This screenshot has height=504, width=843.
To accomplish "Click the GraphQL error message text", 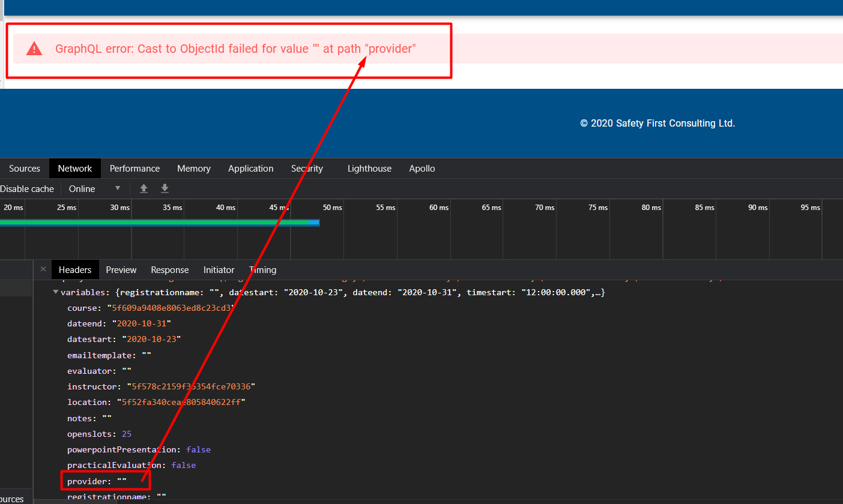I will click(x=235, y=49).
